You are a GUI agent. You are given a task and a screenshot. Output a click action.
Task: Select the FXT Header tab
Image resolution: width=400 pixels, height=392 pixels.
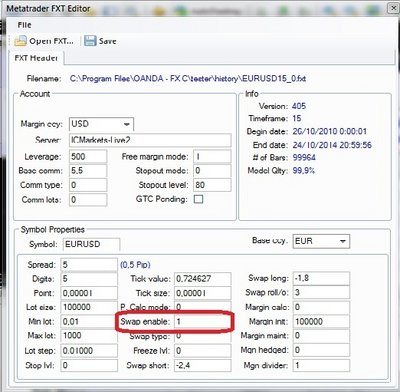(x=36, y=58)
